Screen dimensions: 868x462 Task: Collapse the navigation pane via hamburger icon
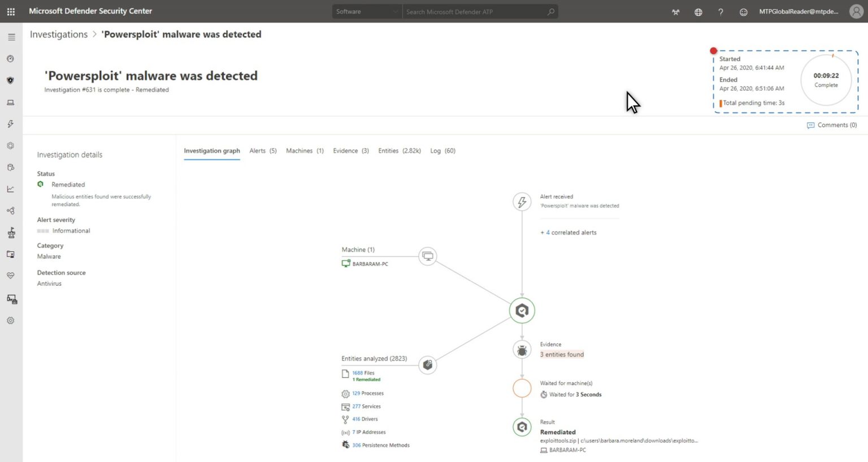click(x=10, y=36)
